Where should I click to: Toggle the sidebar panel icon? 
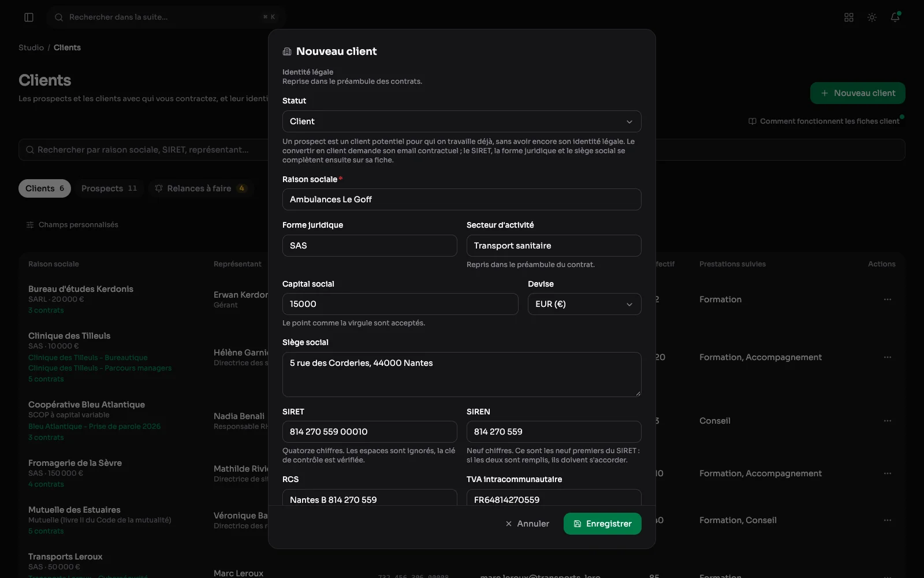29,17
